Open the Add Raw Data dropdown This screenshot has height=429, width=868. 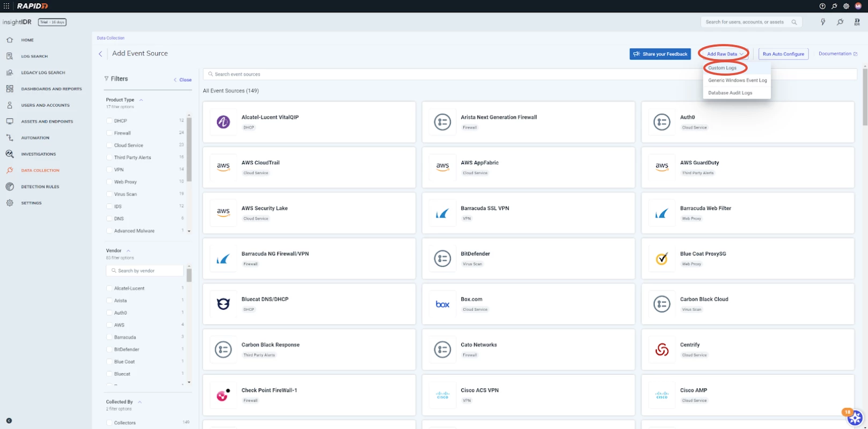(x=725, y=54)
